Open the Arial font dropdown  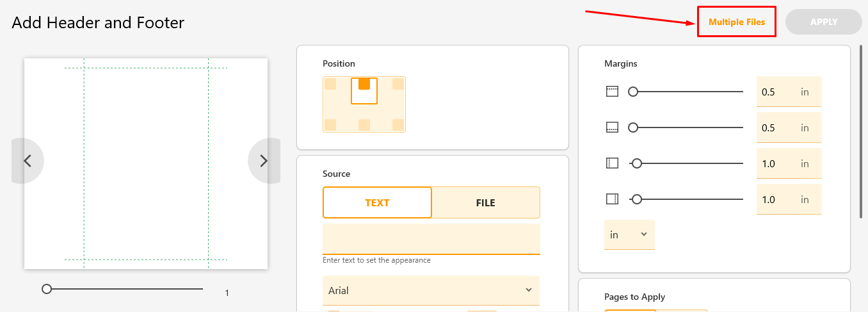tap(431, 290)
